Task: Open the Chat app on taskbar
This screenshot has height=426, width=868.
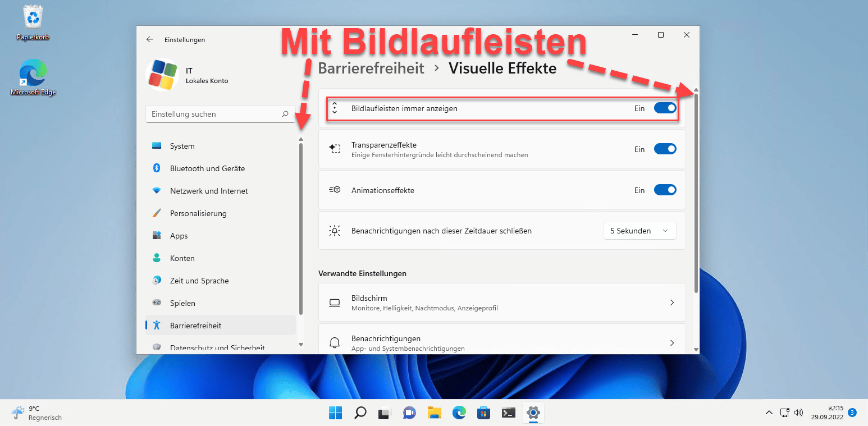Action: pyautogui.click(x=409, y=413)
